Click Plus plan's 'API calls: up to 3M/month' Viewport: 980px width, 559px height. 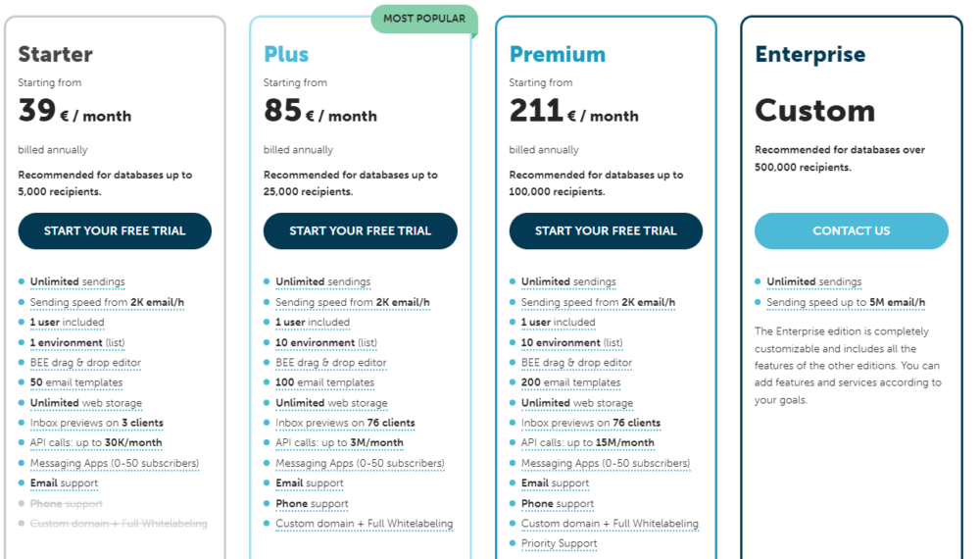(x=339, y=443)
